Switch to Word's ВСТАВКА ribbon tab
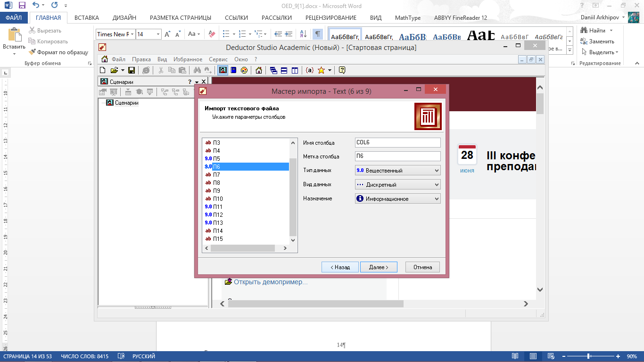Screen dimensions: 644x362 87,17
